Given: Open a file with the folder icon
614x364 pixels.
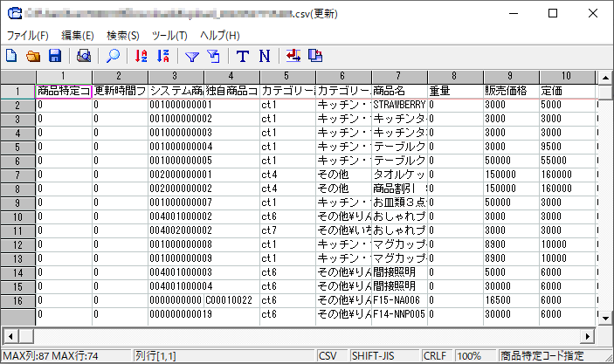Looking at the screenshot, I should click(33, 56).
